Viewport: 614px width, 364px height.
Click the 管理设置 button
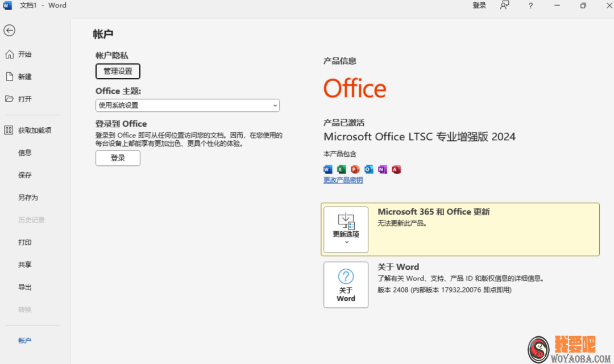tap(118, 71)
